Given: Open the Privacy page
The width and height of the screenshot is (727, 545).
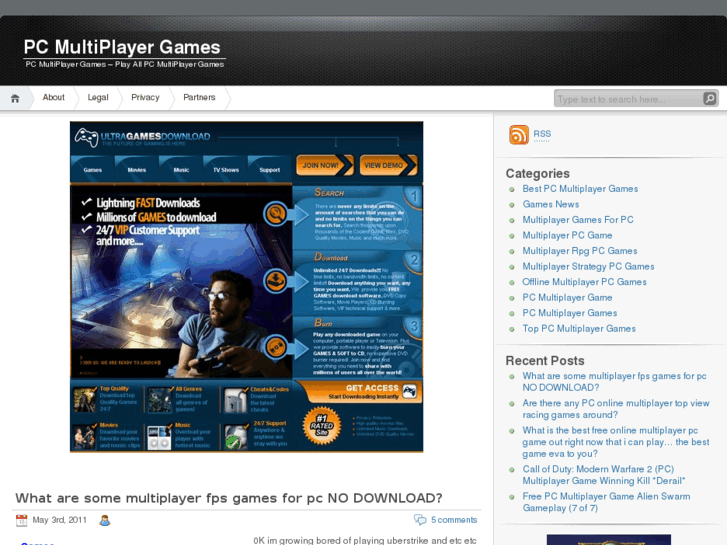Looking at the screenshot, I should pos(145,97).
